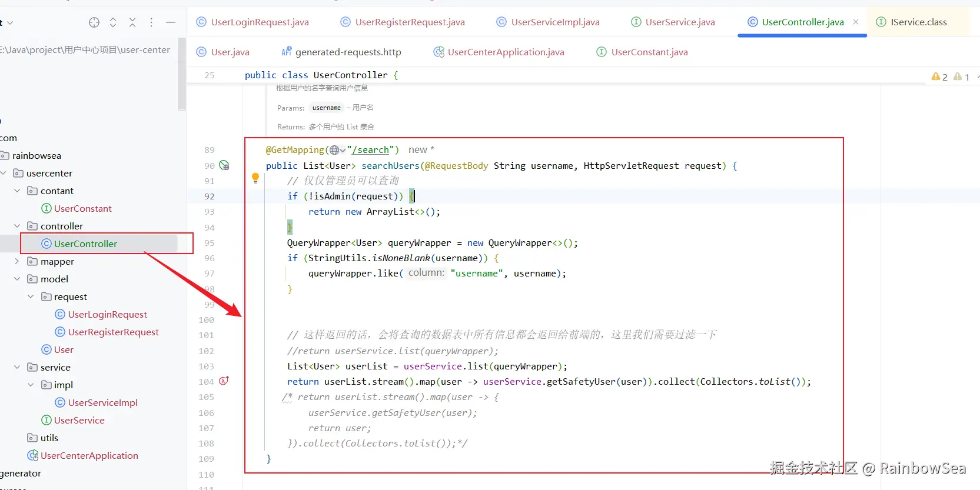The width and height of the screenshot is (980, 490).
Task: Open the project view dropdown chevron
Action: (x=9, y=23)
